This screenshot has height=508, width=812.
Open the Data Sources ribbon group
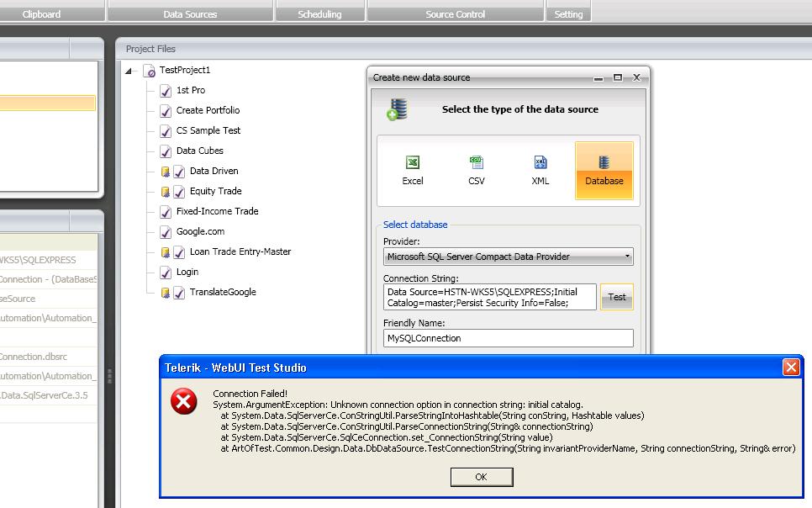[190, 14]
